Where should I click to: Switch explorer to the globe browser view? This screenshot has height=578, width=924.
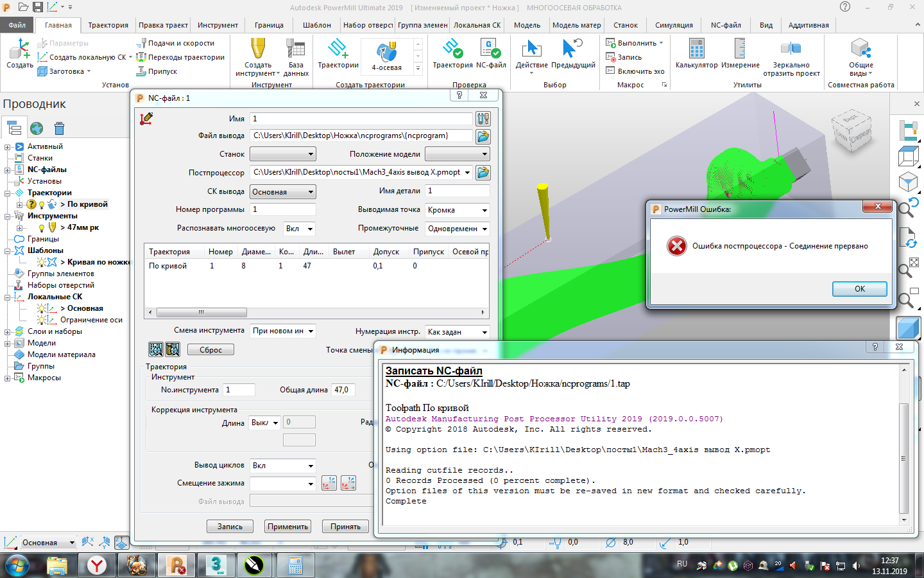pos(37,128)
